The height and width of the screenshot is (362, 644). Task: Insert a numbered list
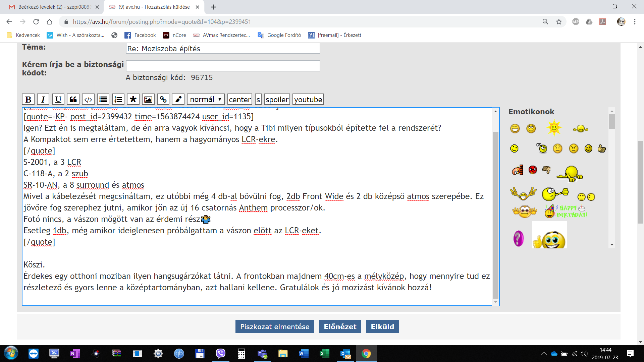pyautogui.click(x=118, y=100)
